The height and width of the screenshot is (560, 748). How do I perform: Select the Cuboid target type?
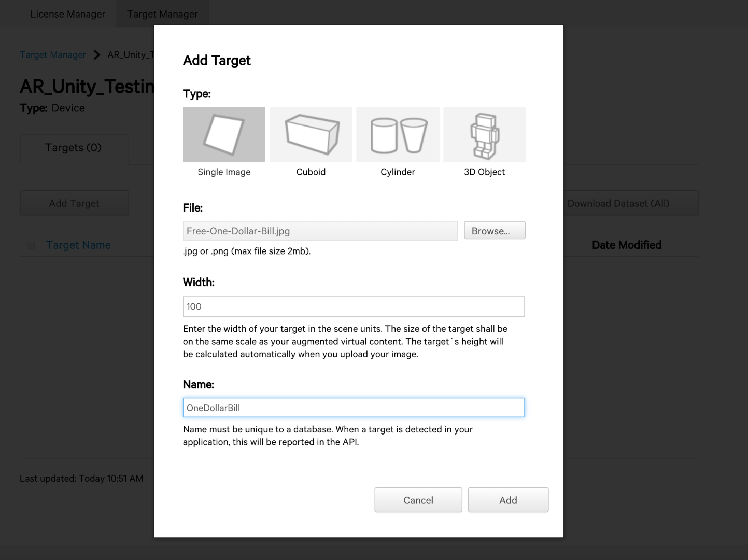(x=311, y=134)
